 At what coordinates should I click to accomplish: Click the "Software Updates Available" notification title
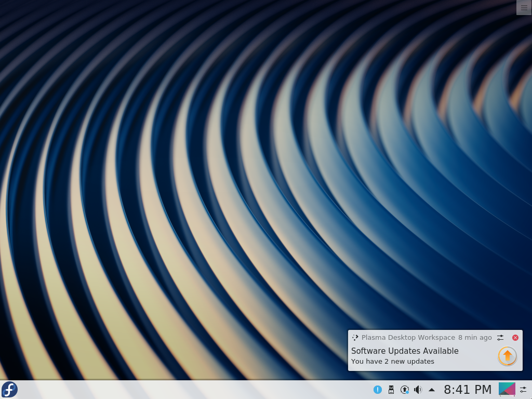405,351
